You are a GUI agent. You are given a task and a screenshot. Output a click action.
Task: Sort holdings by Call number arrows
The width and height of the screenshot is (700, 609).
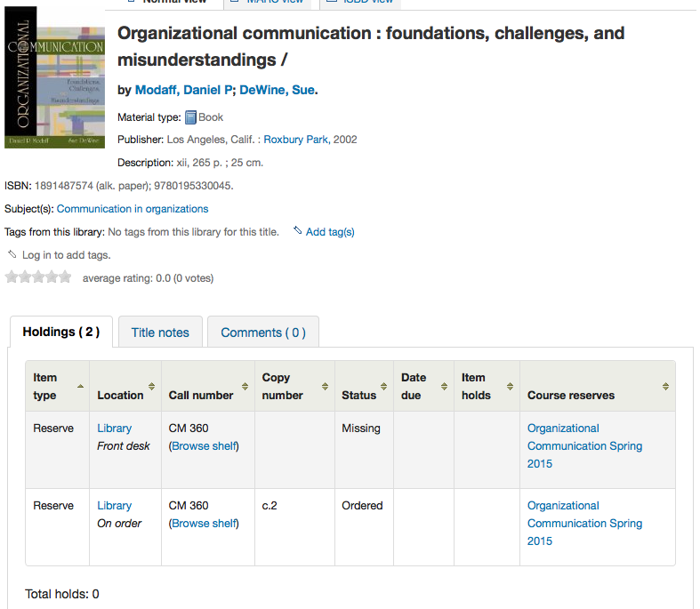245,386
